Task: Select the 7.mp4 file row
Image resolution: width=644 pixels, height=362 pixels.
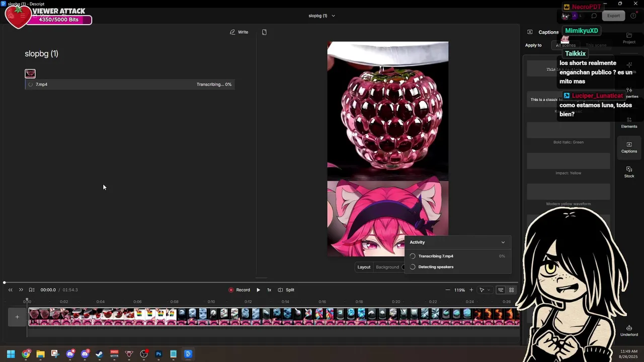Action: pyautogui.click(x=130, y=84)
